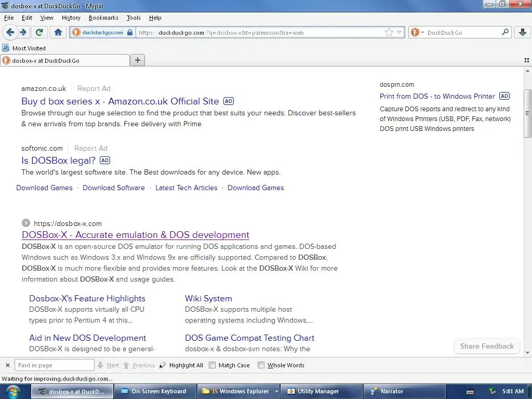This screenshot has height=399, width=532.
Task: Click AD badge beside Amazon result title
Action: 229,101
